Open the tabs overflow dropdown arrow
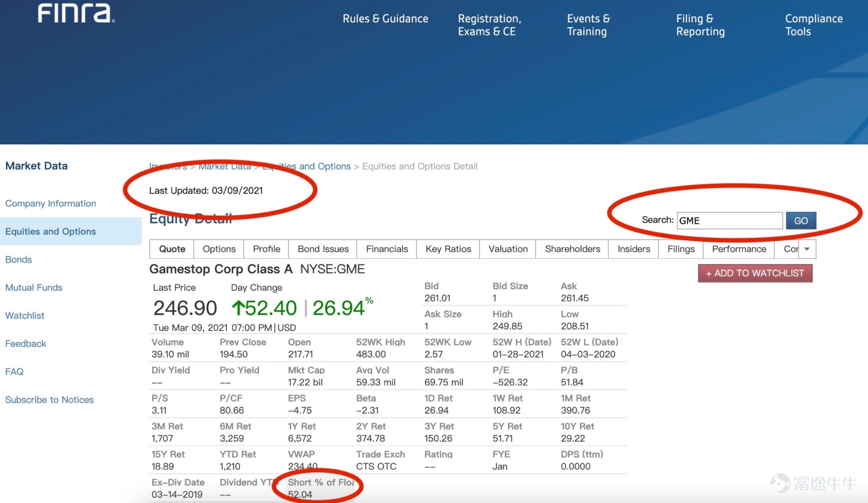Image resolution: width=868 pixels, height=503 pixels. point(807,249)
